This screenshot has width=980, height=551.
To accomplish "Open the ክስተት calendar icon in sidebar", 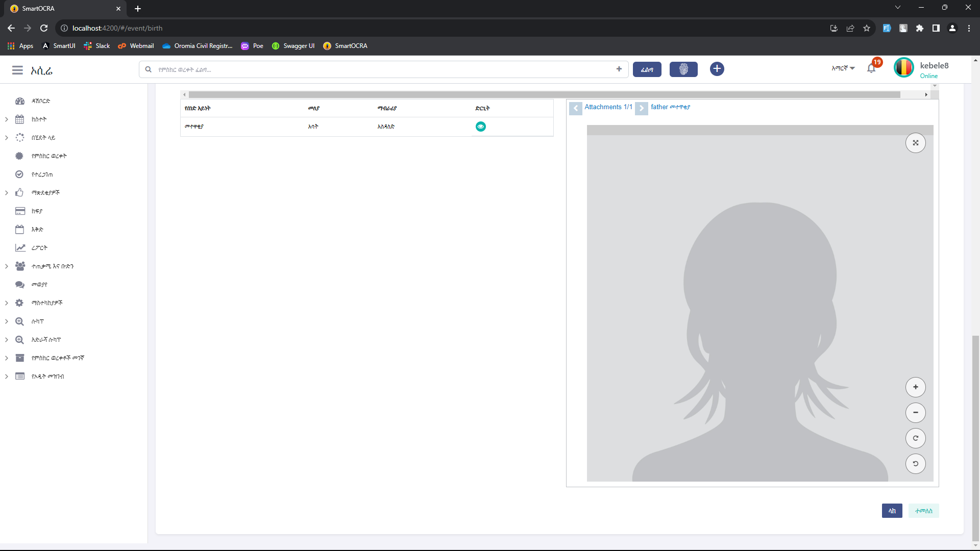I will click(x=20, y=119).
